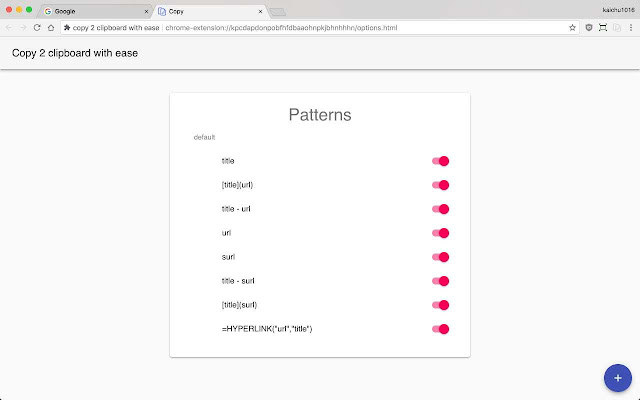
Task: Toggle the "surl" pattern switch
Action: click(440, 257)
